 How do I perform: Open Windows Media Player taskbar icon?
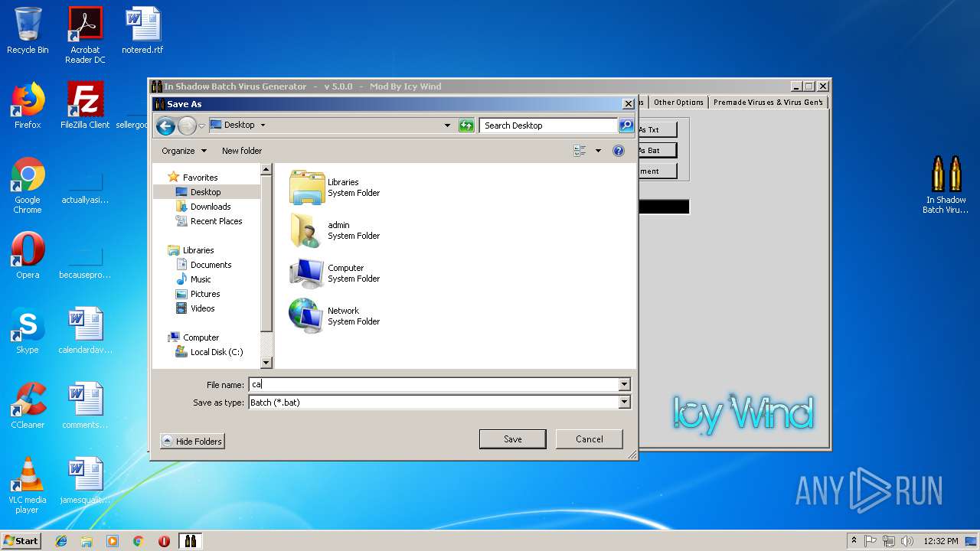tap(113, 541)
